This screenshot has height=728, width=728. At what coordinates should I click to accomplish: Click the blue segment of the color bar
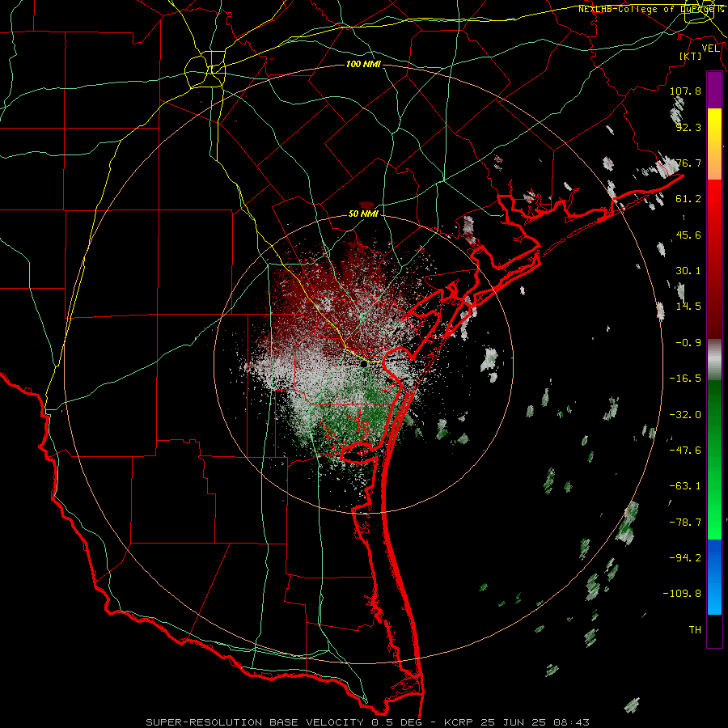tap(714, 577)
